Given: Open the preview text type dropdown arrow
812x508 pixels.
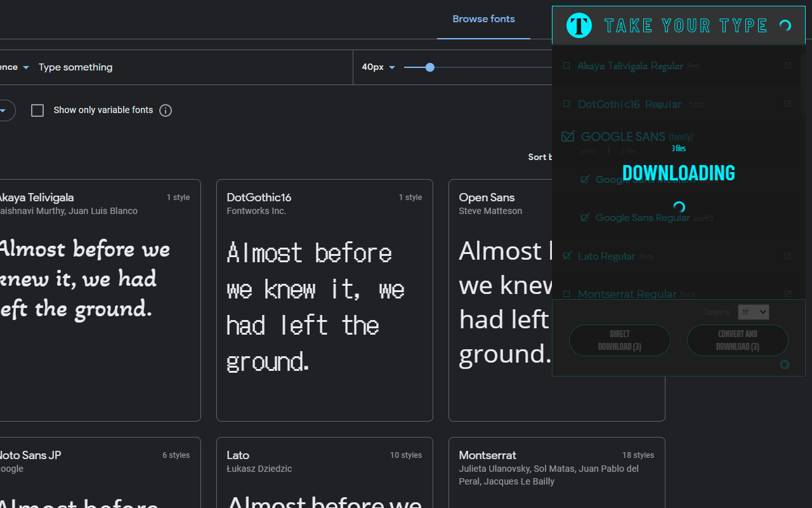Looking at the screenshot, I should 26,67.
